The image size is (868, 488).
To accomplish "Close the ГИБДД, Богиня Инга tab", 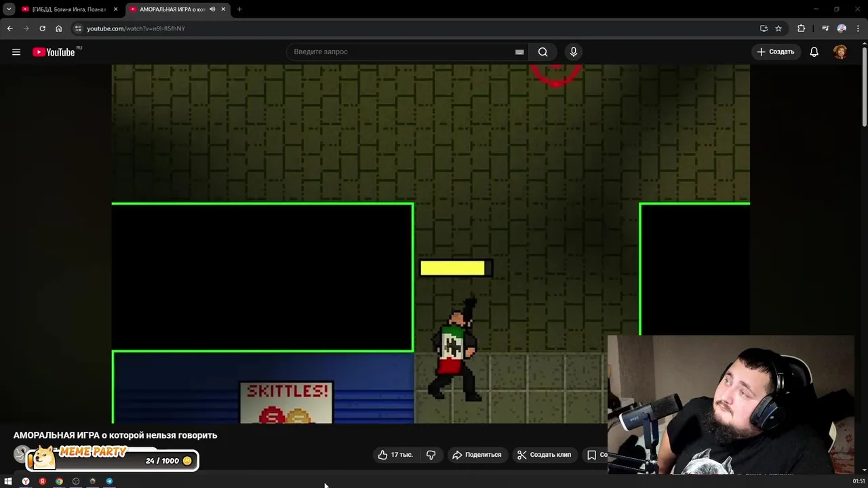I will [115, 9].
